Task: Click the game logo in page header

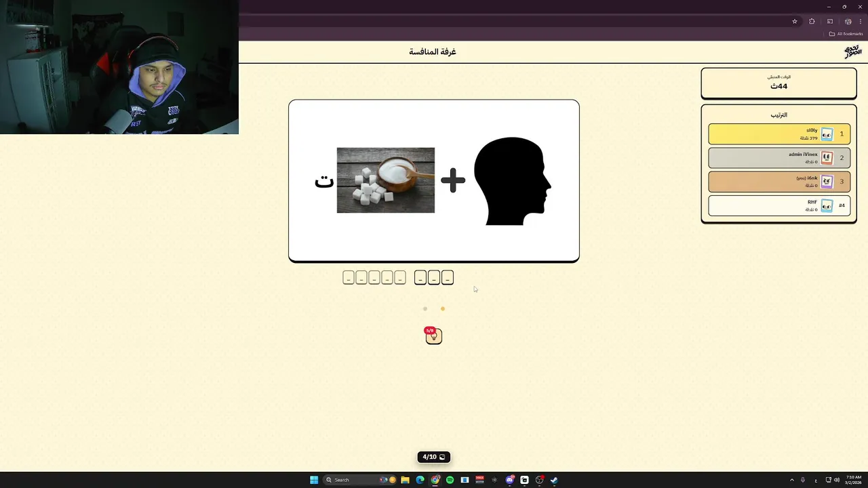Action: click(852, 52)
